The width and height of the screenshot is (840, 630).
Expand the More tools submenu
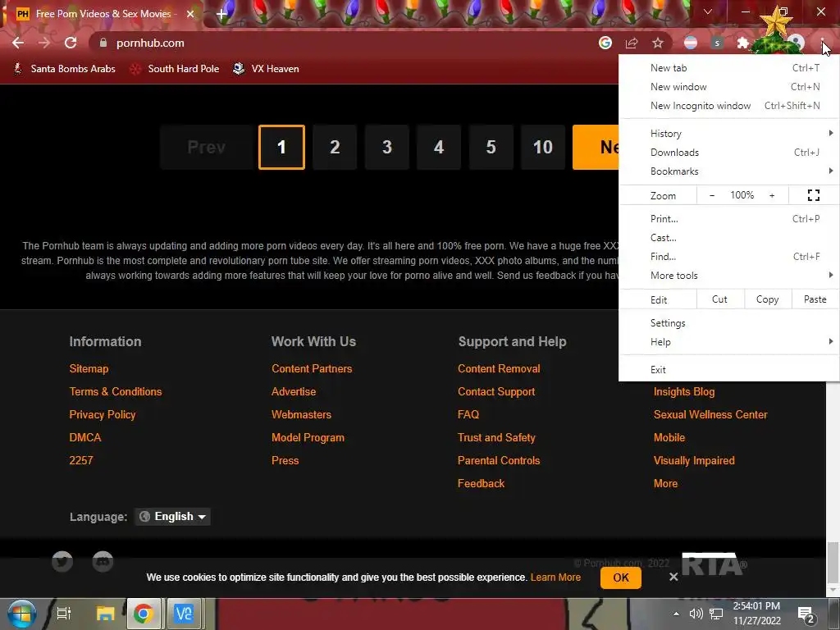point(728,276)
